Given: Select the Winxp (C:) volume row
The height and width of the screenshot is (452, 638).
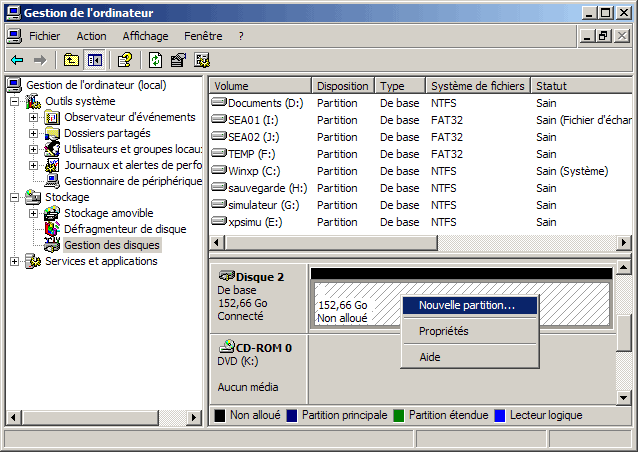Looking at the screenshot, I should pos(254,171).
